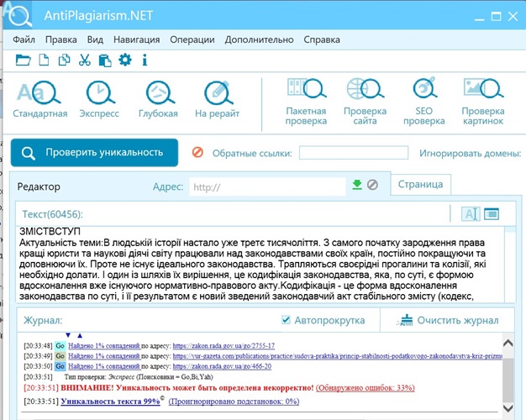Image resolution: width=526 pixels, height=420 pixels.
Task: Click Уникальность текста 99% result link
Action: pyautogui.click(x=110, y=402)
